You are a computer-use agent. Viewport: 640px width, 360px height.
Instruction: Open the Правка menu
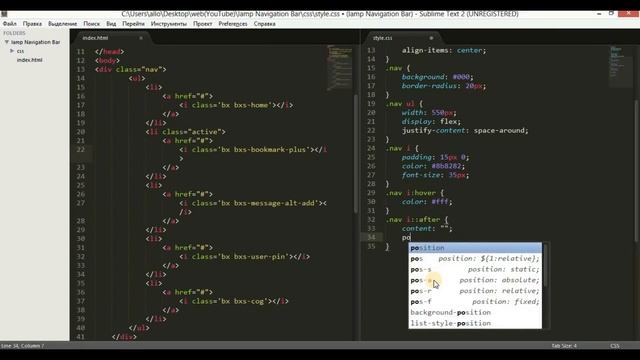tap(32, 24)
